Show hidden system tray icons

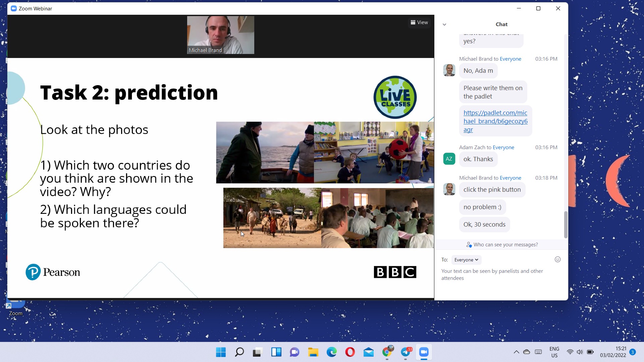[x=516, y=352]
